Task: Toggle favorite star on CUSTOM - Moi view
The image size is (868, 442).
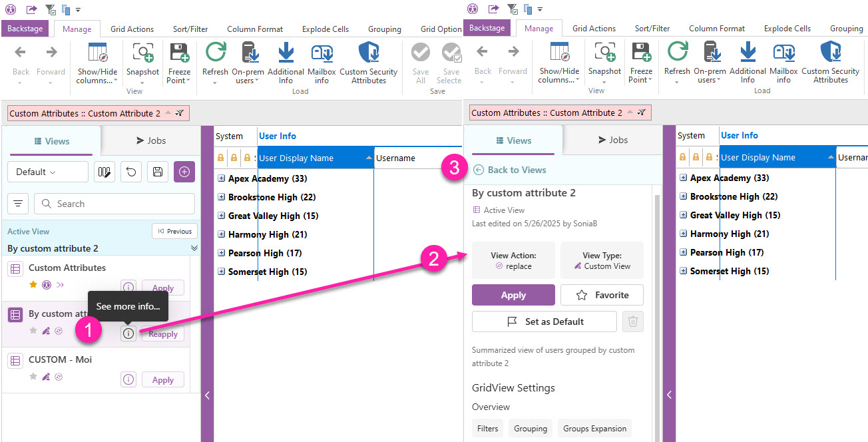Action: 33,377
